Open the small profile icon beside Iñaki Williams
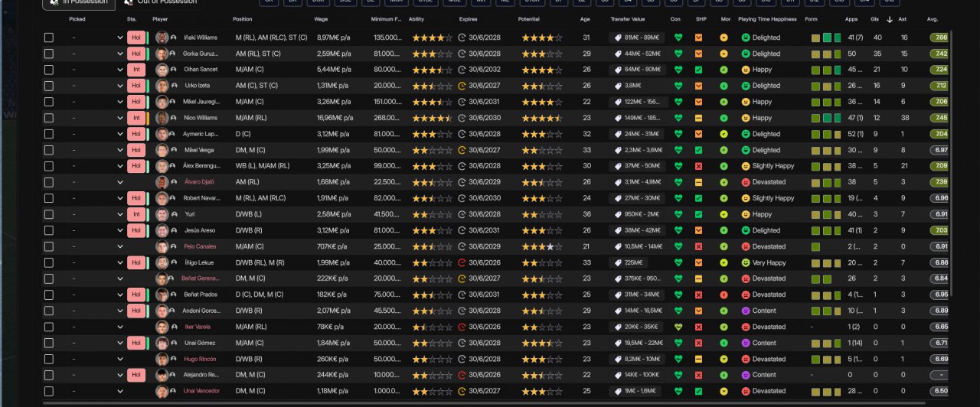 (x=174, y=37)
